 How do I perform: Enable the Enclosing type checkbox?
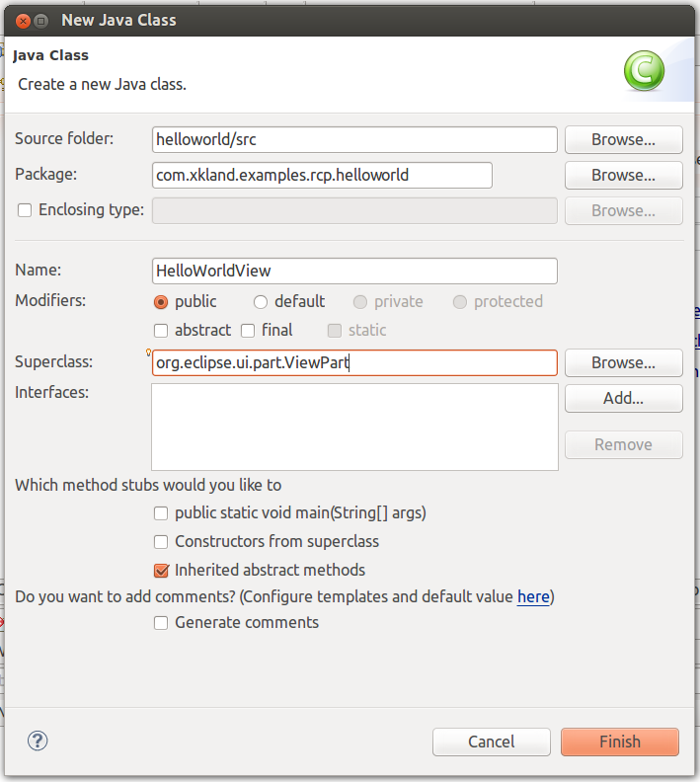(25, 210)
